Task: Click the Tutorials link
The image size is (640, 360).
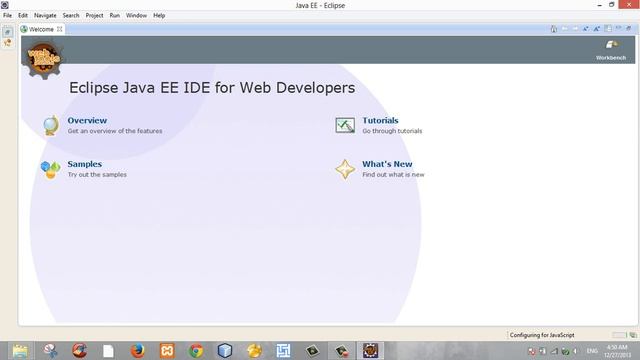Action: click(x=380, y=120)
